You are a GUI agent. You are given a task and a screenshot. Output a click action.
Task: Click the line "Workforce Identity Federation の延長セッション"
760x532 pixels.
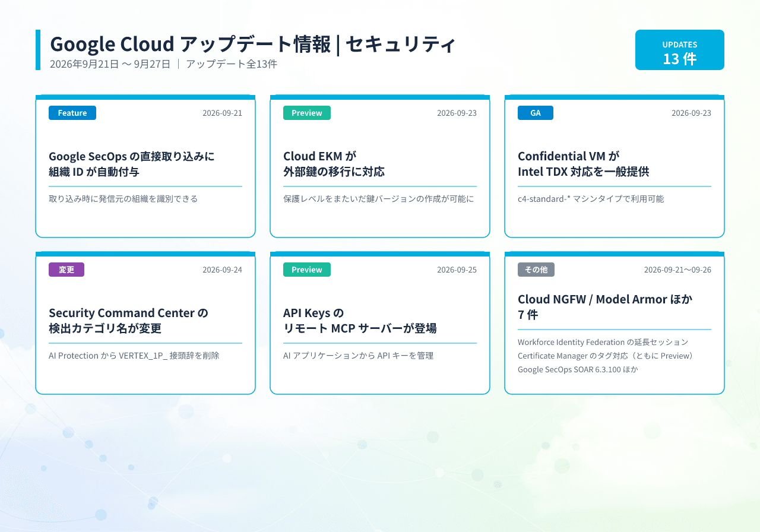coord(603,342)
